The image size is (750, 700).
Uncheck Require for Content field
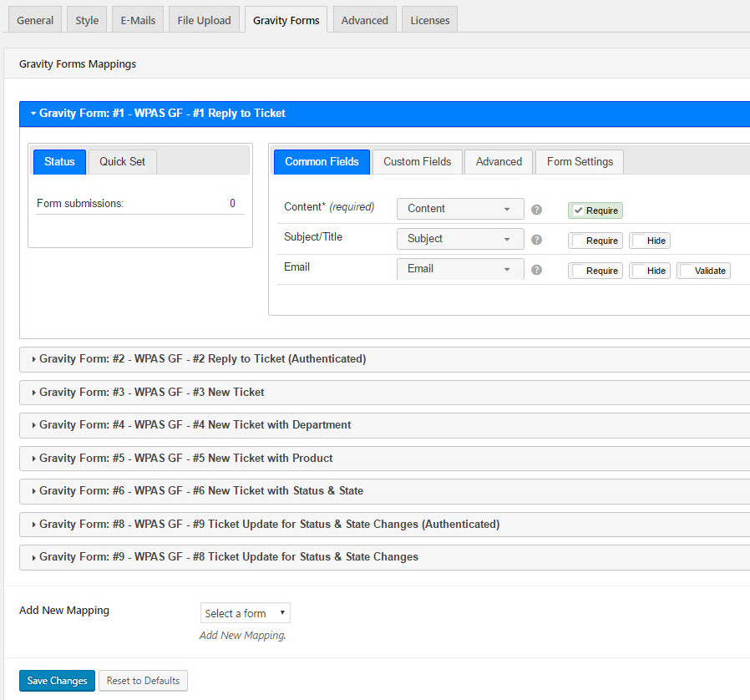(x=595, y=211)
